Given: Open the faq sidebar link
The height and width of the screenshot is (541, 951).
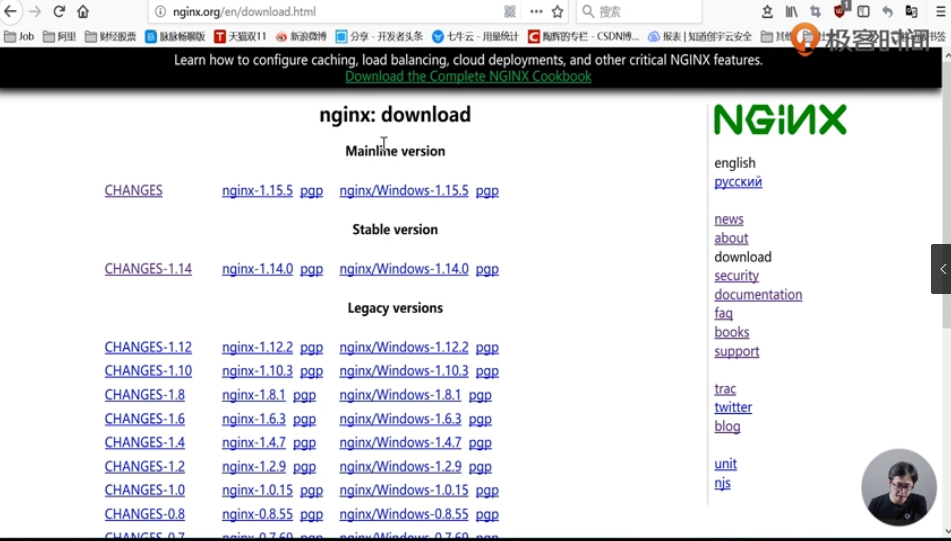Looking at the screenshot, I should pos(724,314).
